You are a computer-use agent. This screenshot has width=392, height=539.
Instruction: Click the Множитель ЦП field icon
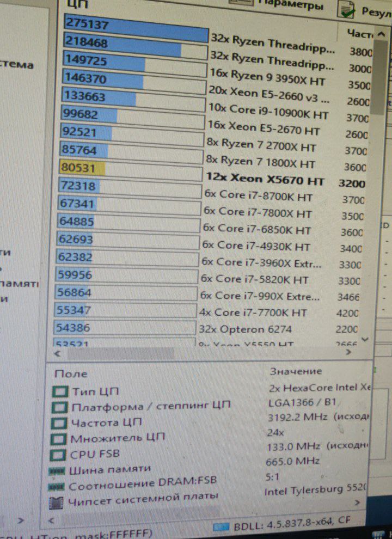point(58,438)
